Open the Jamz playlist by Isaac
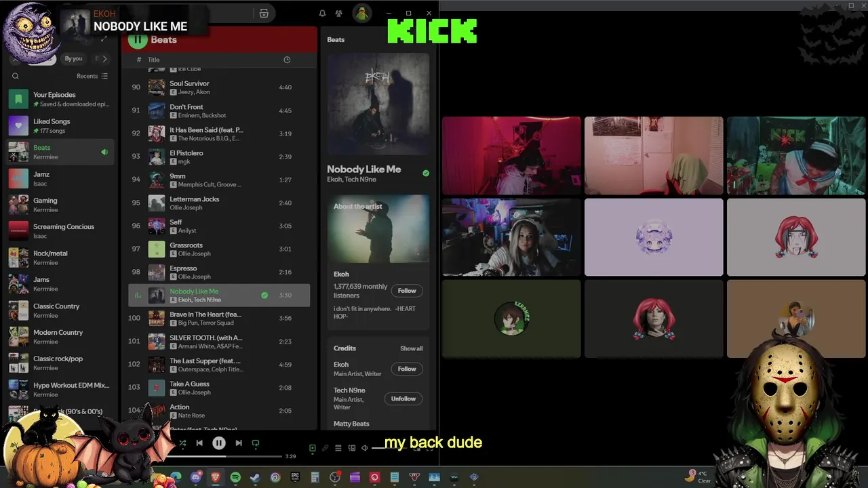Viewport: 868px width, 488px height. pos(61,178)
